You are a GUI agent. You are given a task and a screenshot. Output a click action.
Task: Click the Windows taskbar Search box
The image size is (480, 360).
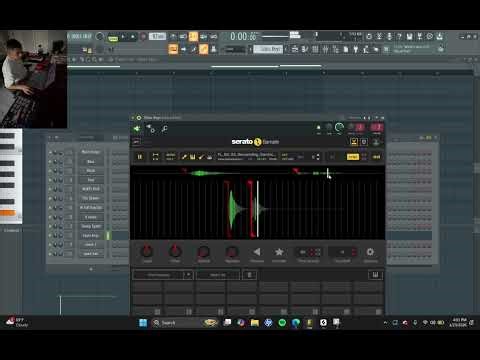point(184,323)
